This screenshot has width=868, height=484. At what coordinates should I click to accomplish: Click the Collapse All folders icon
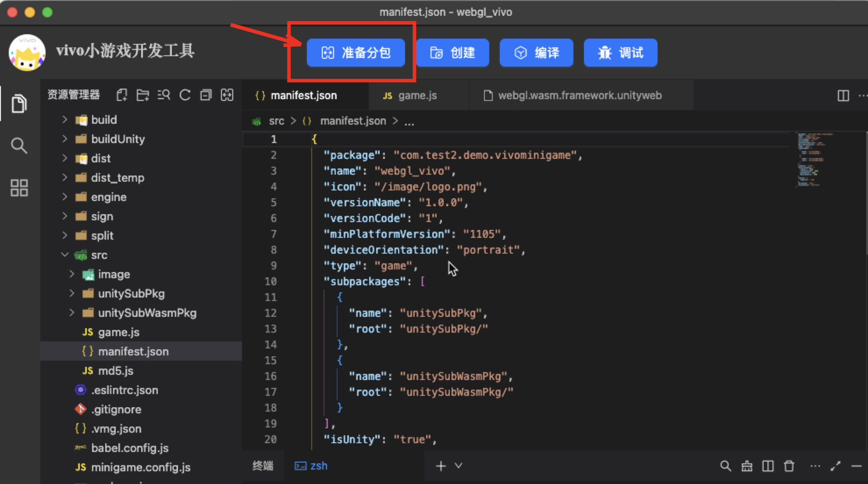pos(206,95)
